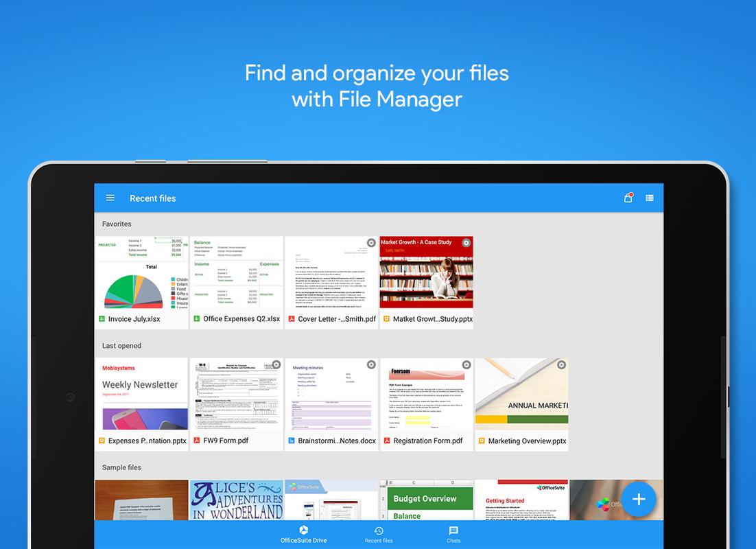
Task: Click the Last opened section header
Action: click(121, 345)
